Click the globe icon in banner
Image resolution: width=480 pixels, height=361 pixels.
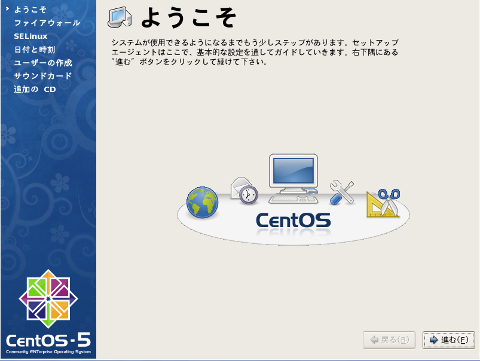coord(202,202)
